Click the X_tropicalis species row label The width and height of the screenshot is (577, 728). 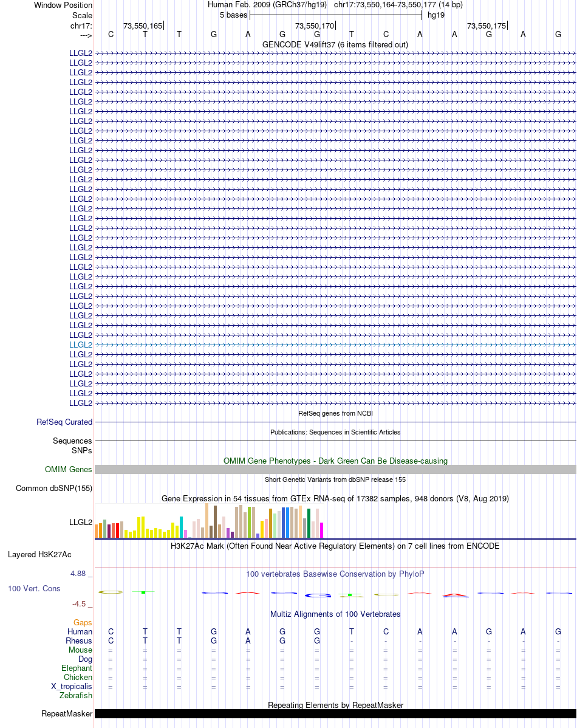coord(72,686)
